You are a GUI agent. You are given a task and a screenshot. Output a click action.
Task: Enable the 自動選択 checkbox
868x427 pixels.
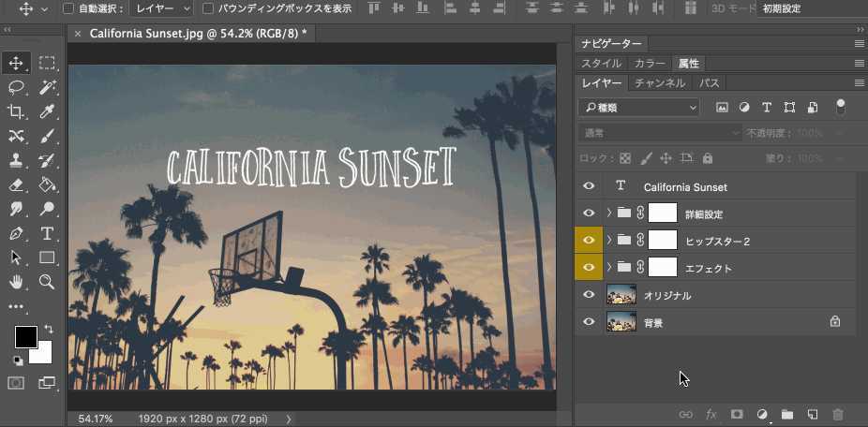coord(68,8)
